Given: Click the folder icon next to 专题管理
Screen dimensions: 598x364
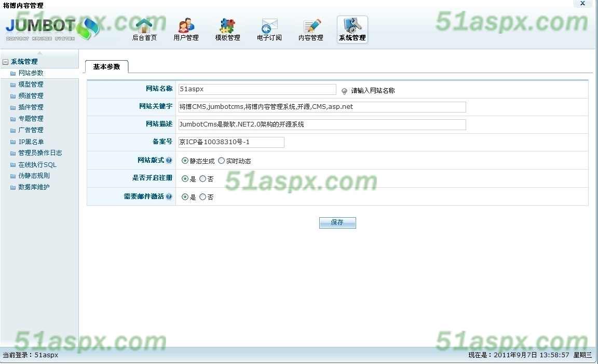Looking at the screenshot, I should click(13, 119).
